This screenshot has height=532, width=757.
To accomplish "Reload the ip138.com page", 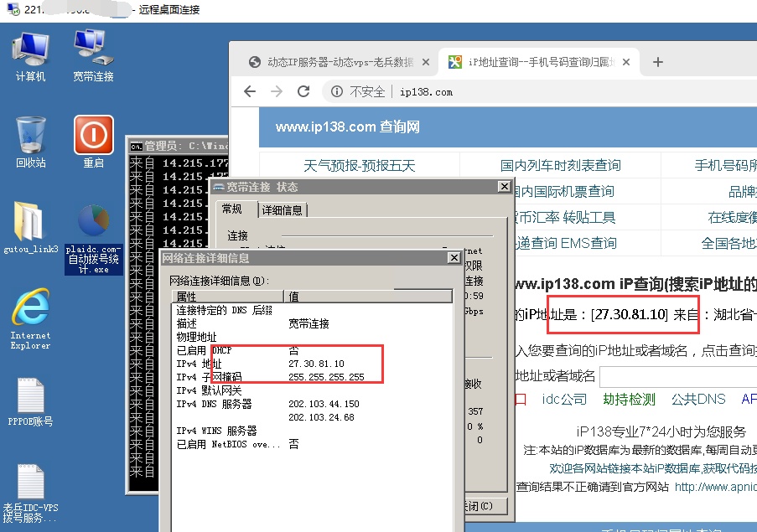I will (x=303, y=91).
